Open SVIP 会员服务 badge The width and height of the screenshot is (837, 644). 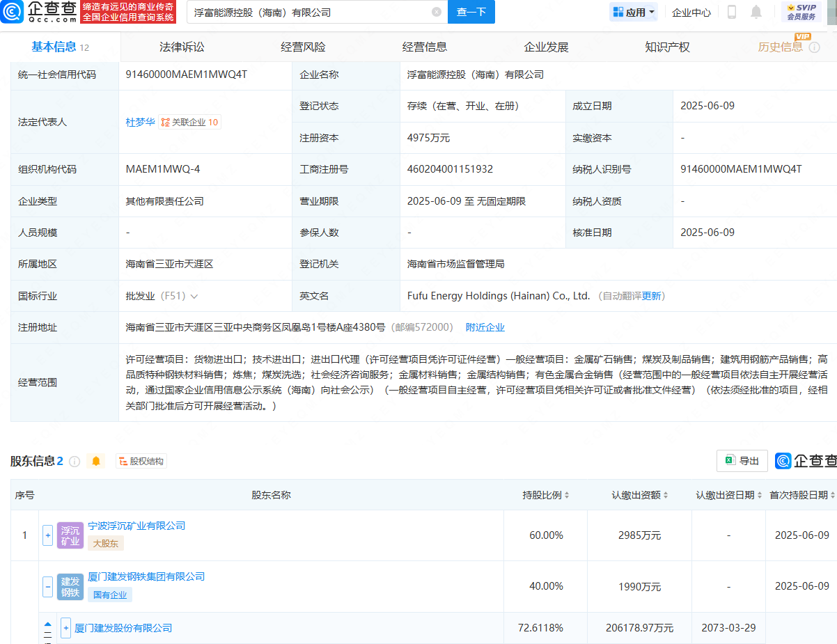pyautogui.click(x=801, y=12)
